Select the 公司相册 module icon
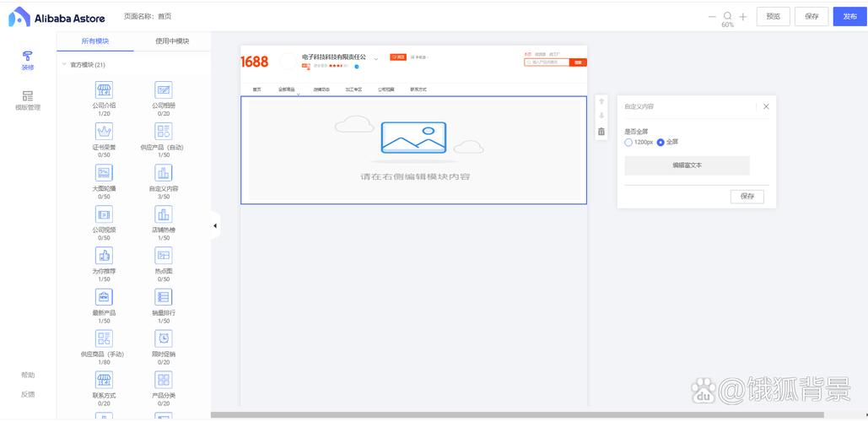The width and height of the screenshot is (868, 422). (x=164, y=89)
